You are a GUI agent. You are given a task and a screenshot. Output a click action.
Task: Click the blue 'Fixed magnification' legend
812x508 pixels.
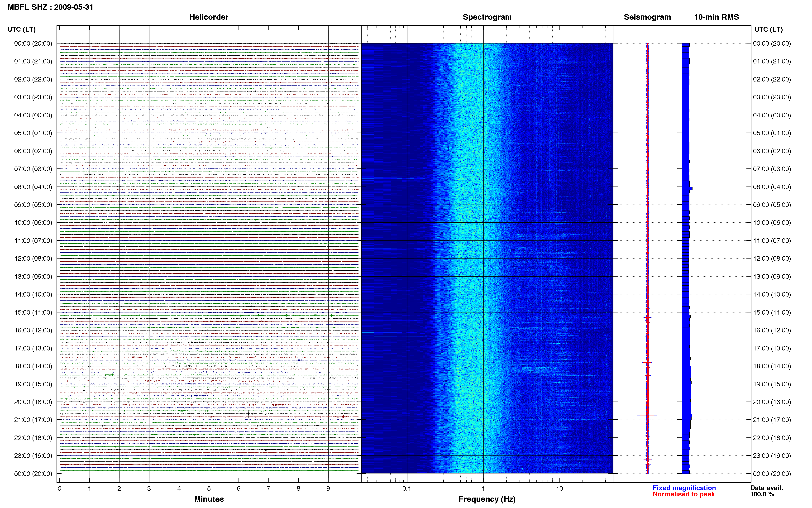pyautogui.click(x=684, y=488)
